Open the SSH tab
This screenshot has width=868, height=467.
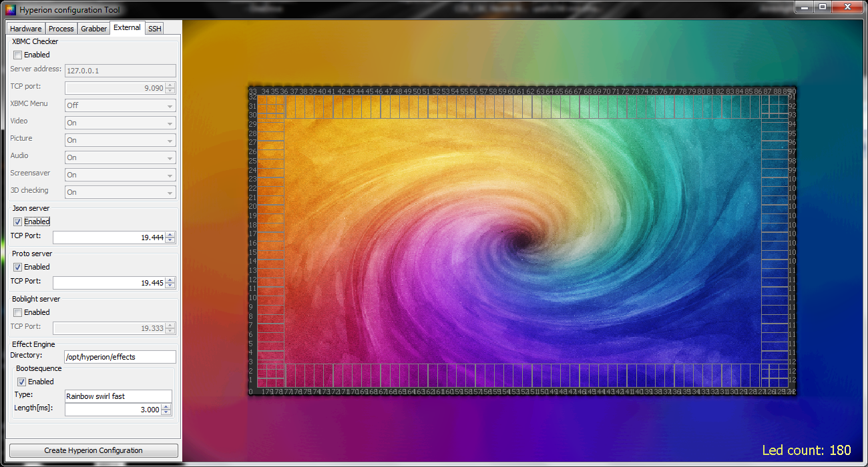154,29
